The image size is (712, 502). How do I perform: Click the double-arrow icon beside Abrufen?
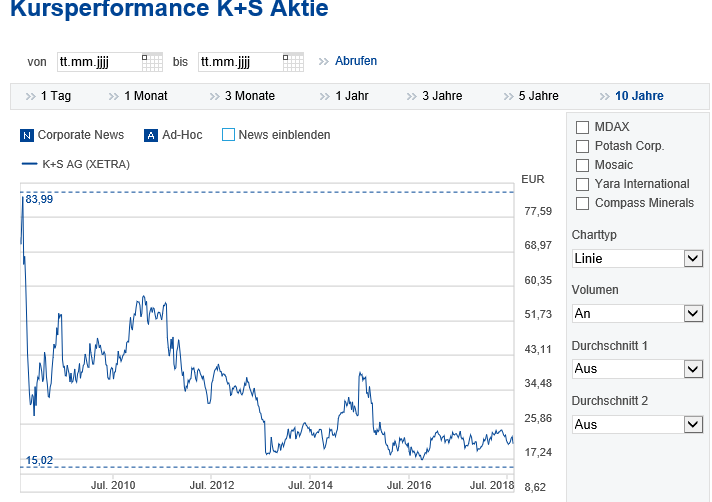tap(323, 62)
